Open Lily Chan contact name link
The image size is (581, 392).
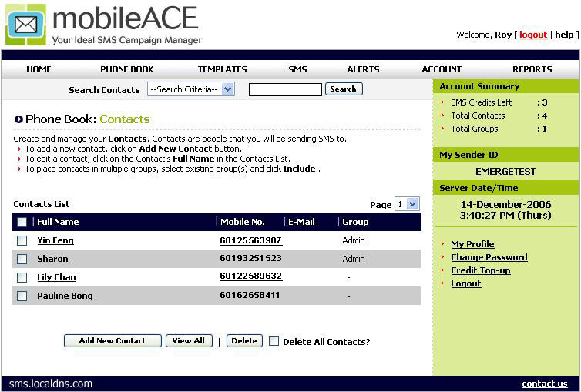56,277
